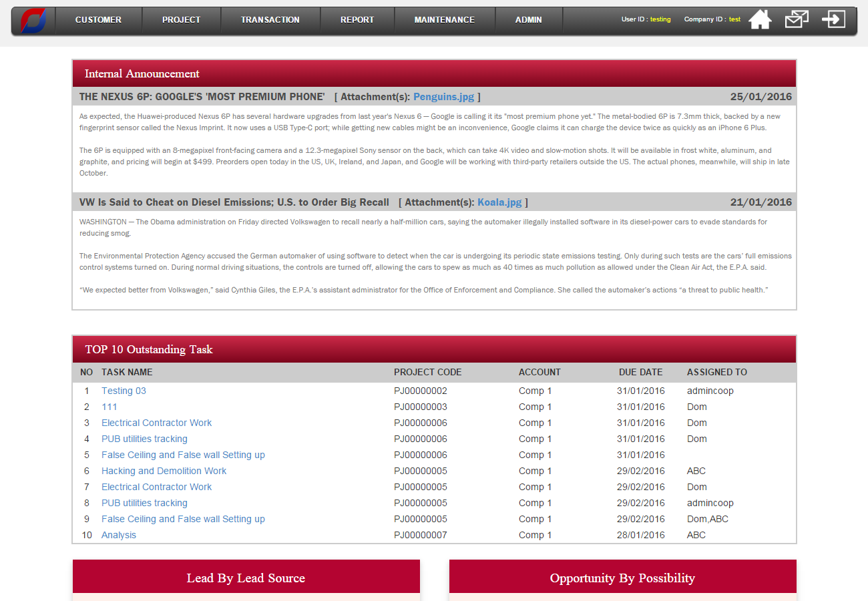Screen dimensions: 868x601
Task: Go to the home page icon
Action: click(760, 19)
